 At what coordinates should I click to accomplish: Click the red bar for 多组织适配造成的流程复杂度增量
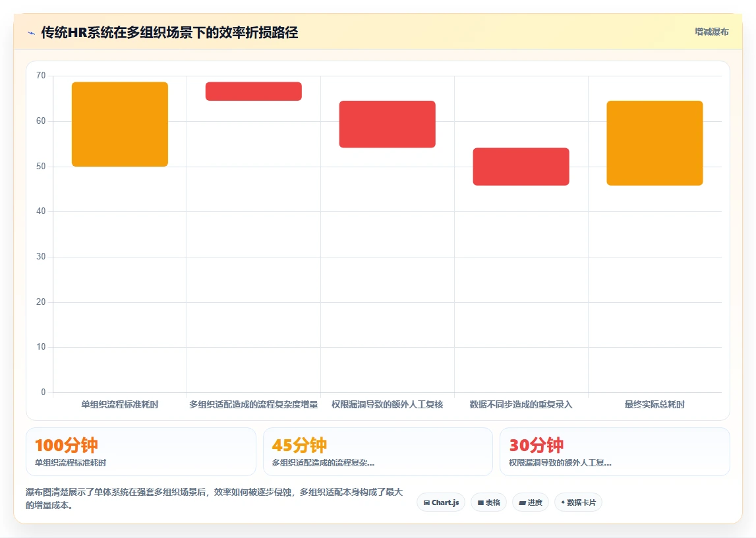pos(254,91)
